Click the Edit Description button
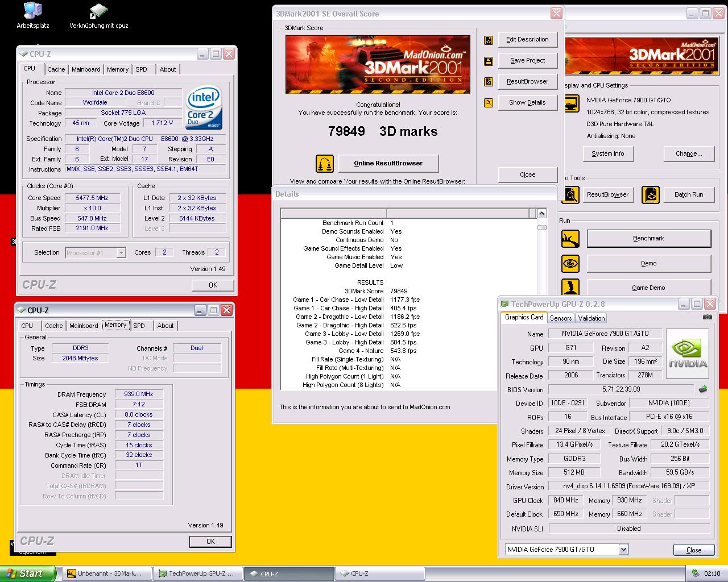 point(527,40)
